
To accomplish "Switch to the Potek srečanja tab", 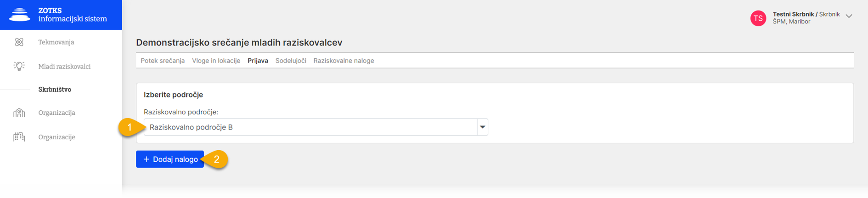I will point(163,61).
